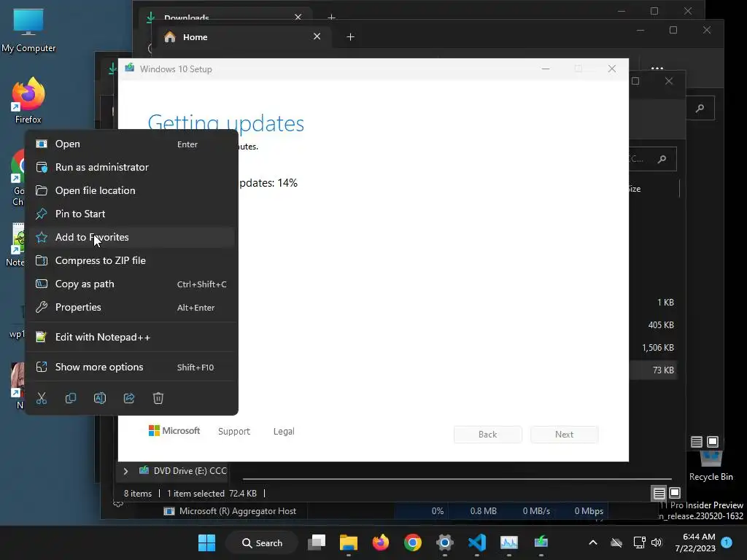Open the notification badge in the taskbar
This screenshot has width=747, height=560.
[x=727, y=542]
